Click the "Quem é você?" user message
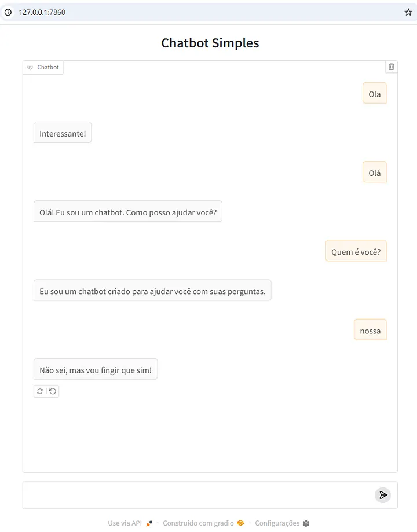The image size is (417, 532). pos(356,252)
